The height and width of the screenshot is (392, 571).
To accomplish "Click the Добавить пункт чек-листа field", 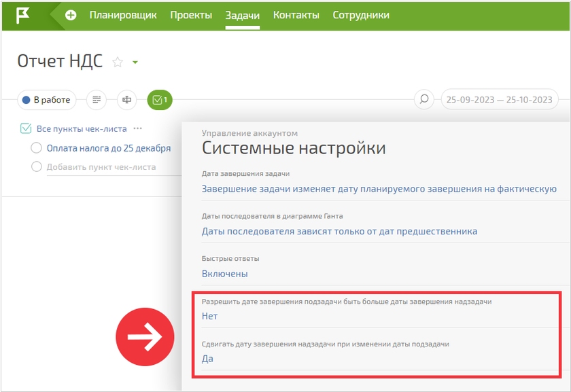I will 101,167.
